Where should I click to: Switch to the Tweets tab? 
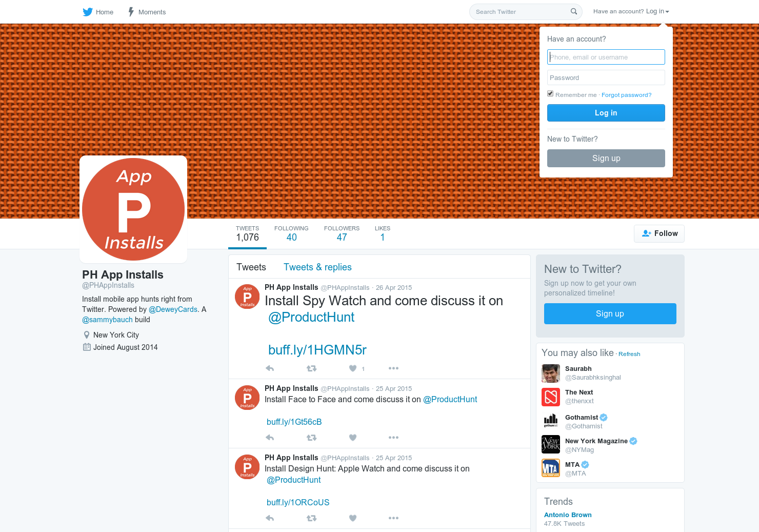(251, 267)
